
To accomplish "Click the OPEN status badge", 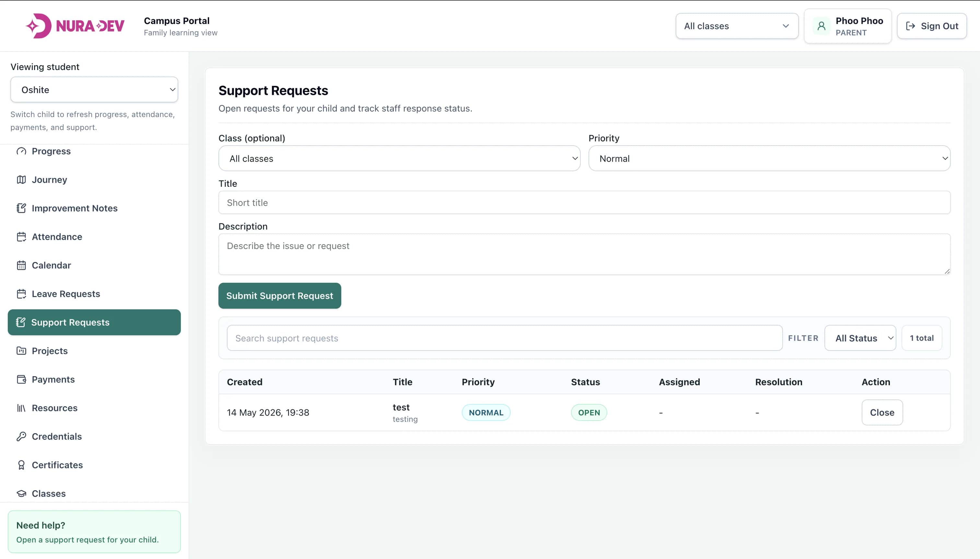I will point(589,412).
